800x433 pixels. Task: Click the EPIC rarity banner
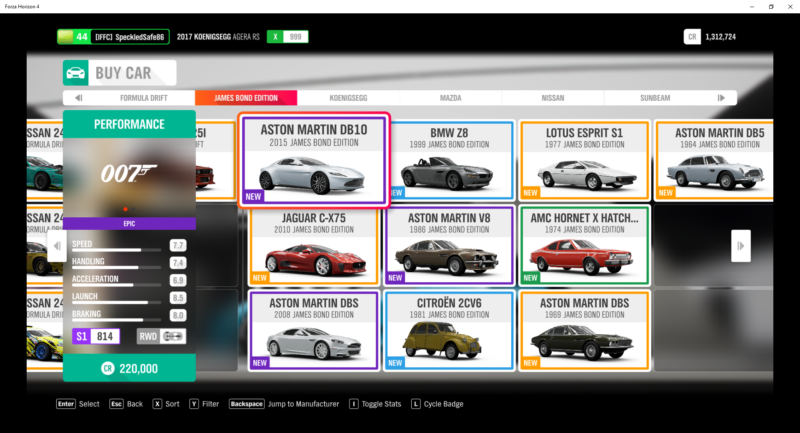(x=129, y=223)
